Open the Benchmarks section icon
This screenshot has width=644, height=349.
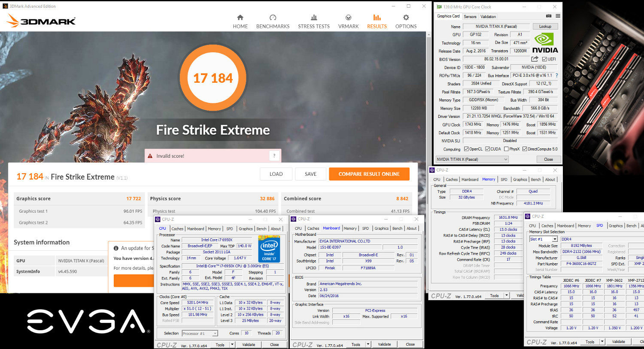click(273, 18)
